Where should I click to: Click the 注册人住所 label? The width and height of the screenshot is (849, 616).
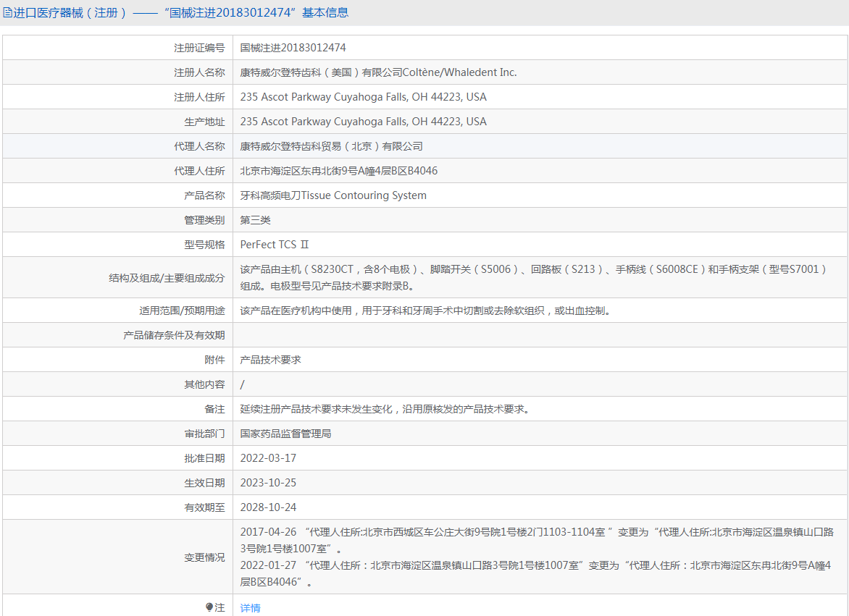click(x=199, y=97)
